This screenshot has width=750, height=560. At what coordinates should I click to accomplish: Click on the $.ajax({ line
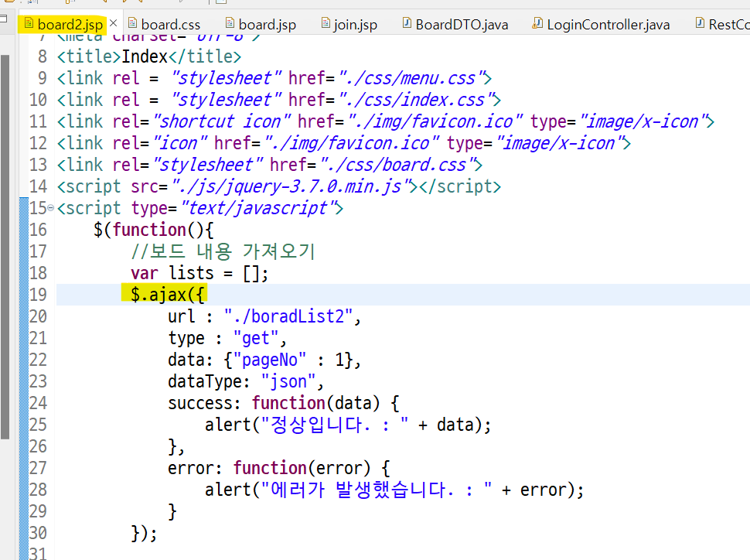[168, 295]
